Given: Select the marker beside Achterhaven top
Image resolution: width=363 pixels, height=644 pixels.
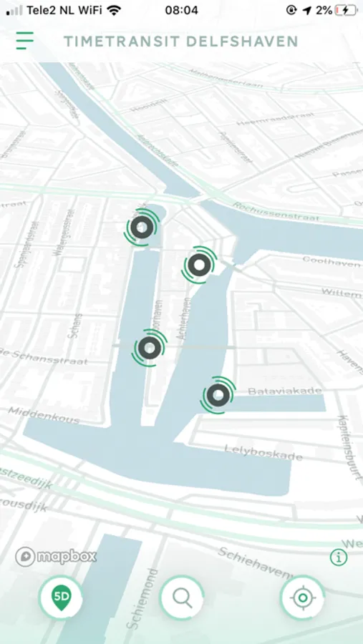Looking at the screenshot, I should pyautogui.click(x=199, y=265).
